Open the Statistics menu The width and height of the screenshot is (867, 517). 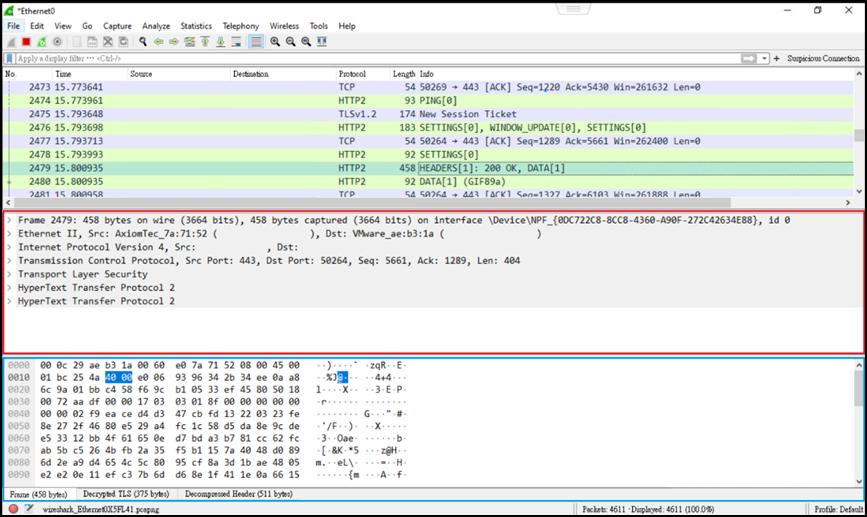tap(196, 26)
